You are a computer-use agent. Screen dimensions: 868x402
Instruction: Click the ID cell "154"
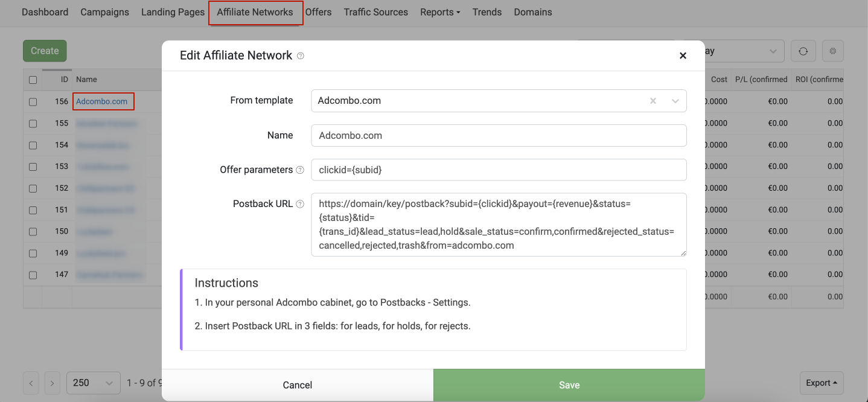click(x=62, y=145)
